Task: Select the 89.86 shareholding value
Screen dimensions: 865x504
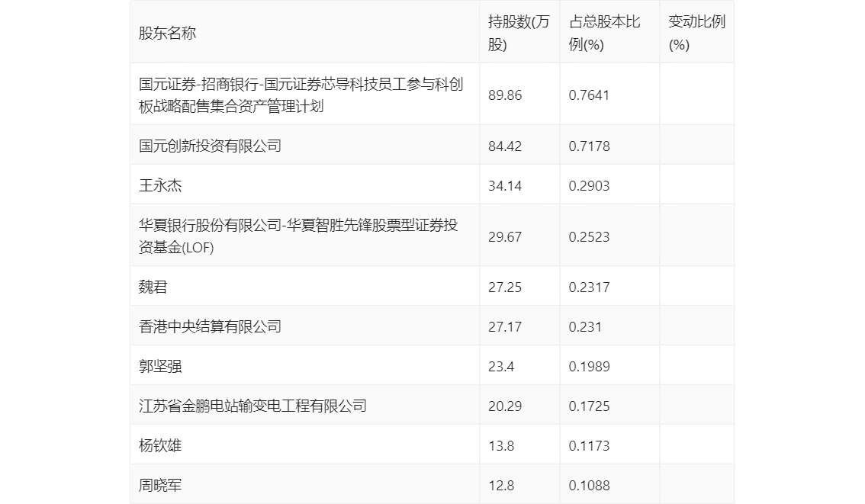Action: [505, 95]
